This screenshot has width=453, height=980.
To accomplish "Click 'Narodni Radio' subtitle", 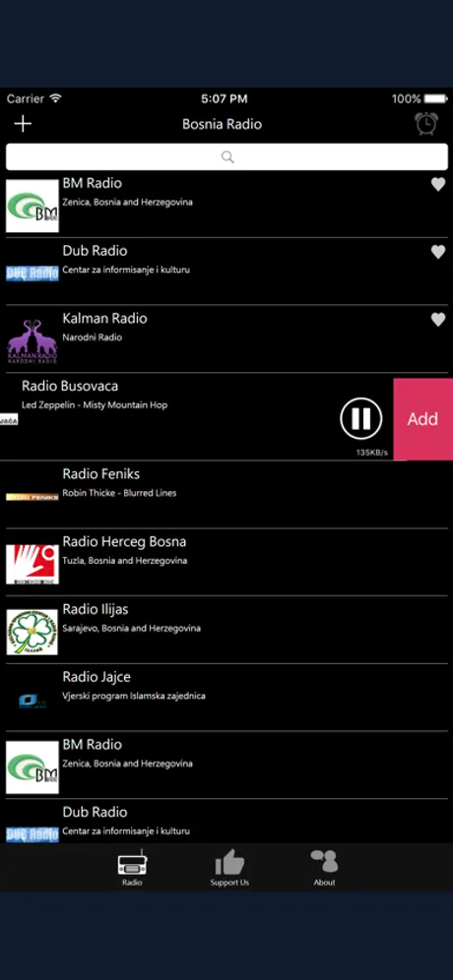I will coord(92,337).
